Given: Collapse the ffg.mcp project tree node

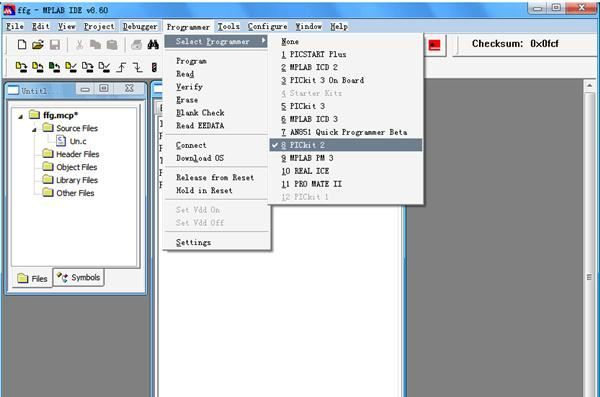Looking at the screenshot, I should pos(21,116).
